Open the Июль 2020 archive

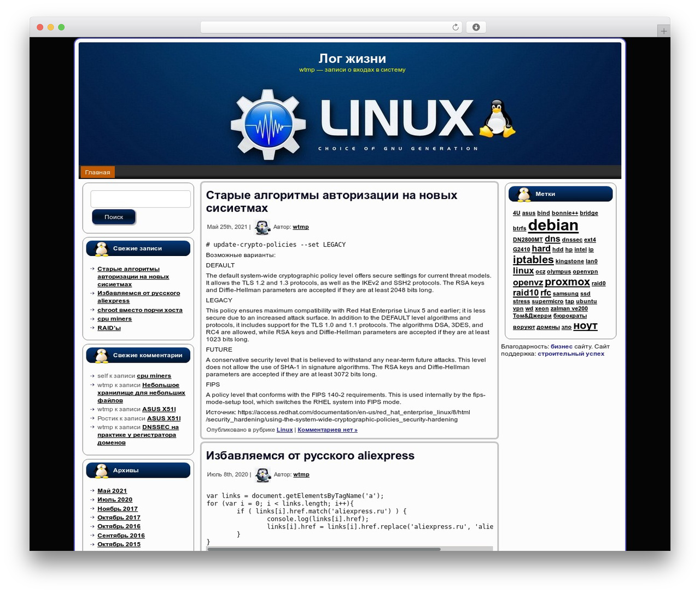click(115, 500)
